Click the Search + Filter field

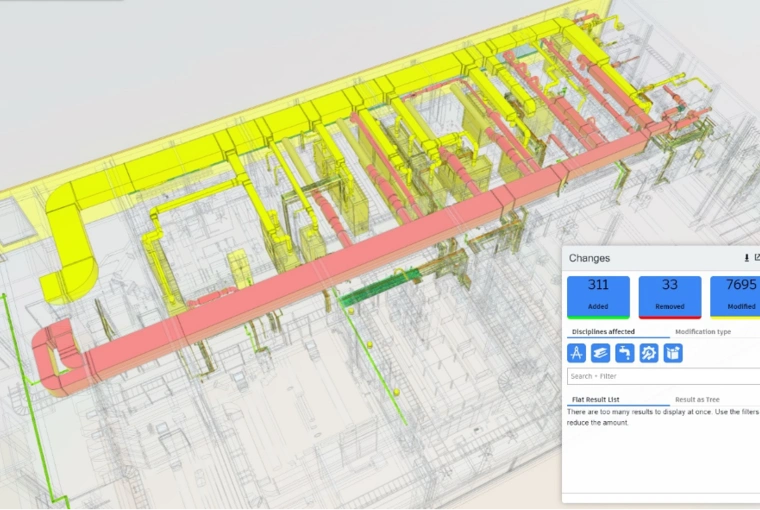[660, 376]
